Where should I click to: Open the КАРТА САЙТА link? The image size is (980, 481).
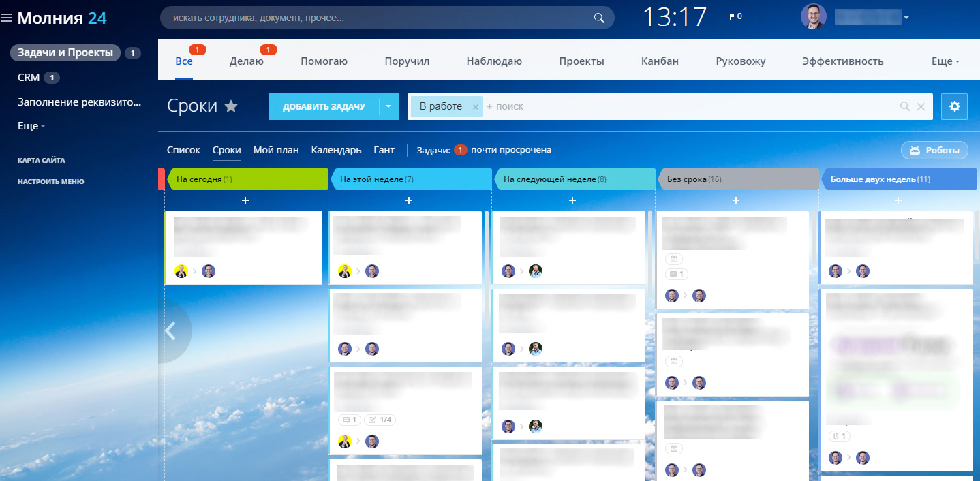[42, 161]
